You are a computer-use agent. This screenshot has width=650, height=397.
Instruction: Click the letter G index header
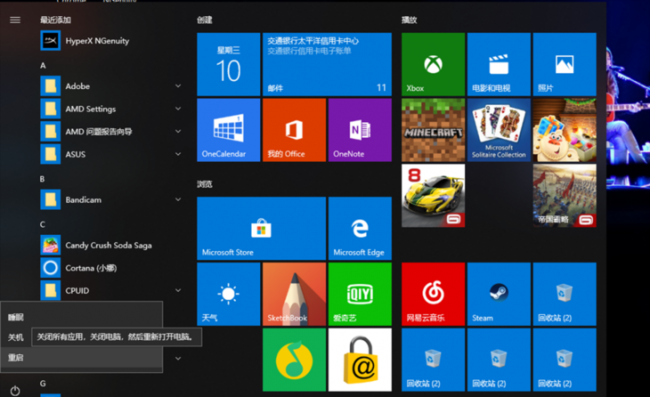(43, 383)
